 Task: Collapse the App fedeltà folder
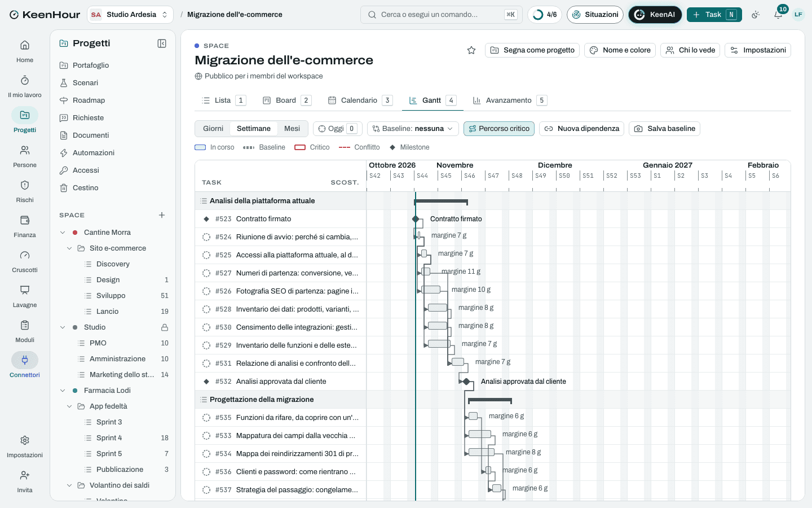(69, 406)
